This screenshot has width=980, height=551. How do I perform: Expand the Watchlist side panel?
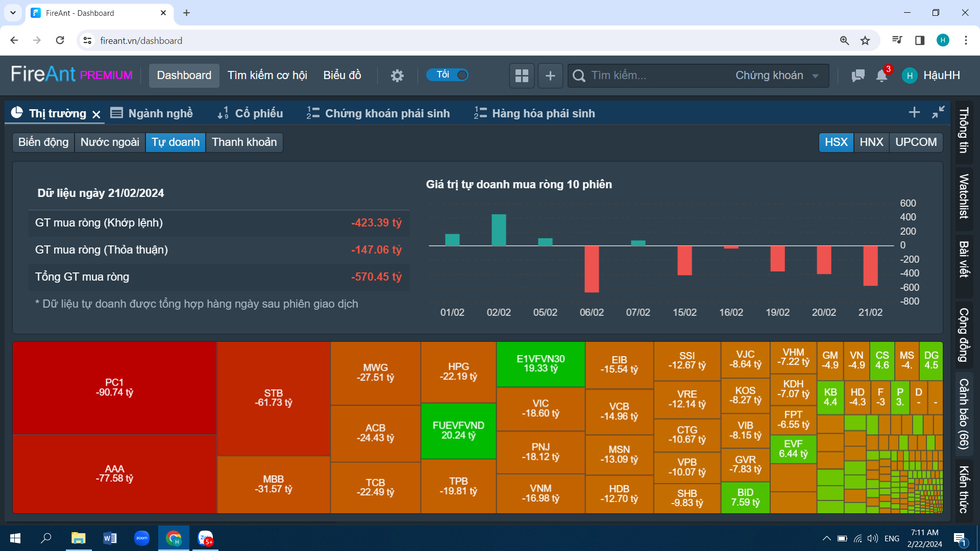[x=964, y=196]
